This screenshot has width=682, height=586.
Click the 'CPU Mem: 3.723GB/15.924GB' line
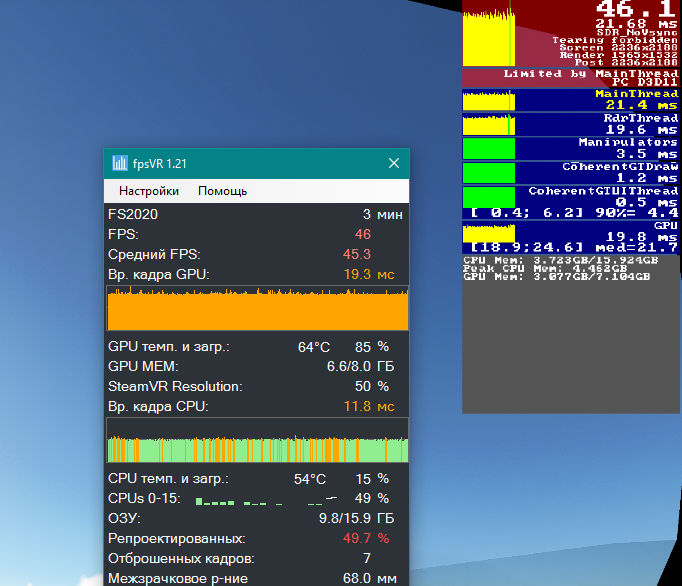[561, 260]
